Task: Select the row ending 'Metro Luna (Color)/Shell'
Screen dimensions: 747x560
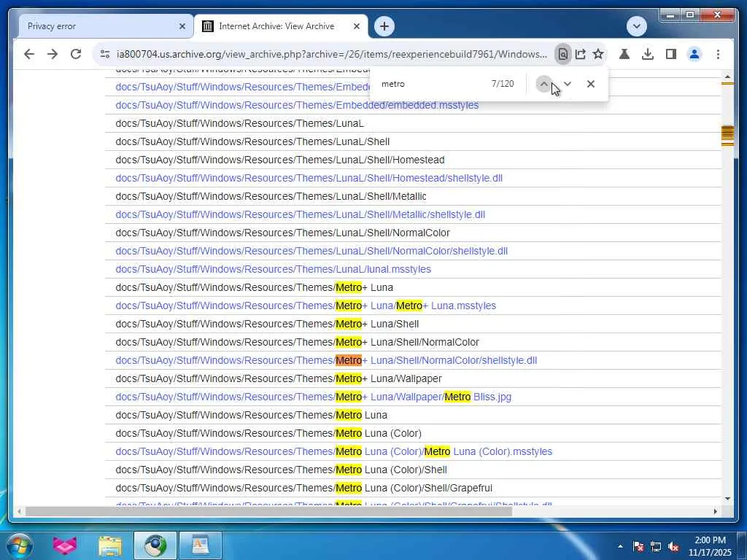Action: click(x=413, y=470)
